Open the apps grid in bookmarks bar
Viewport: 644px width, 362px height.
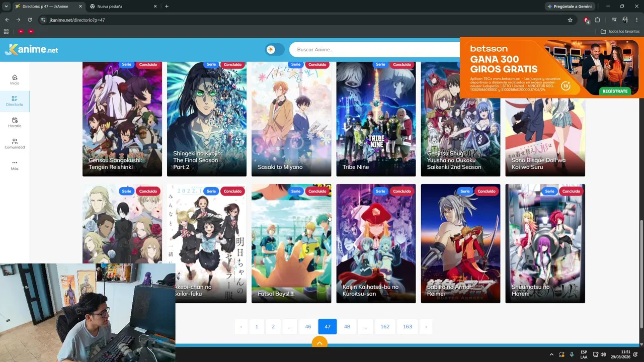click(6, 31)
